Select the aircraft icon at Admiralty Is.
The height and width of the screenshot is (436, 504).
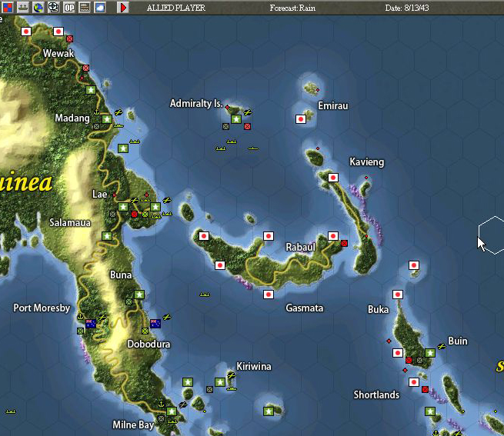coord(248,112)
